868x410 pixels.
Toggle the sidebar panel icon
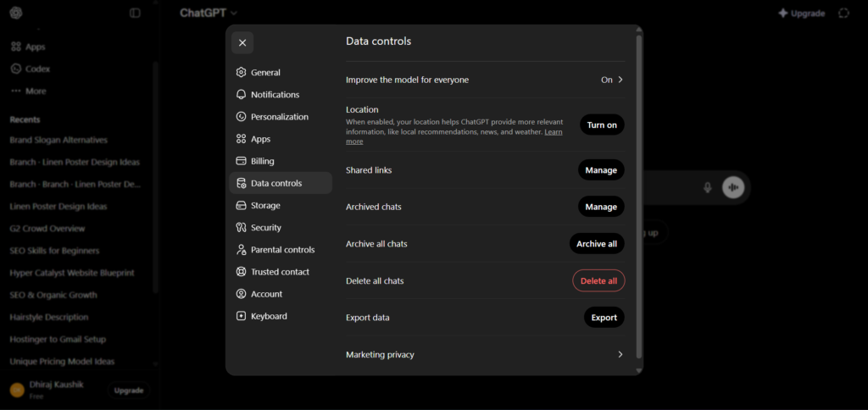pyautogui.click(x=135, y=13)
